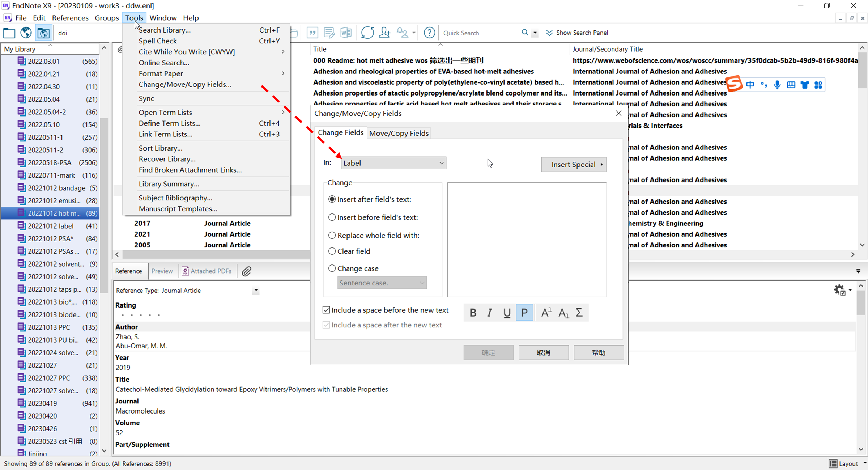Apply Subscript formatting in dialog

click(x=563, y=313)
